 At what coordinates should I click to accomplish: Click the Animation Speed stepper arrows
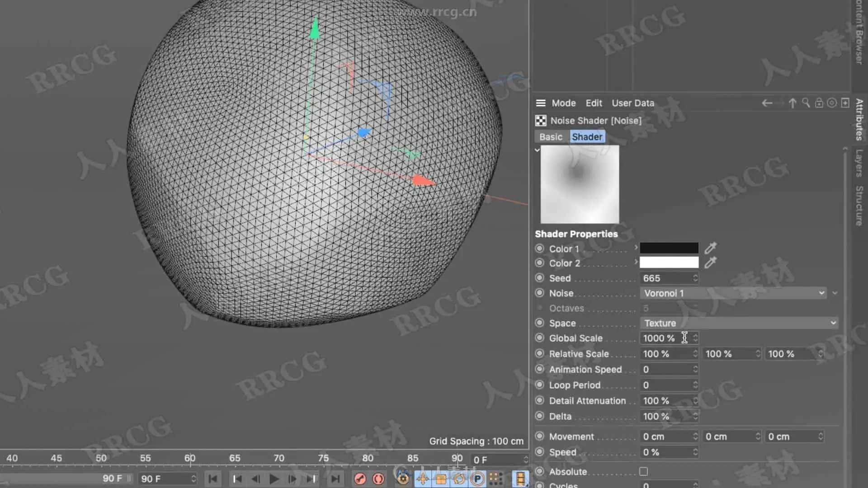(x=695, y=369)
